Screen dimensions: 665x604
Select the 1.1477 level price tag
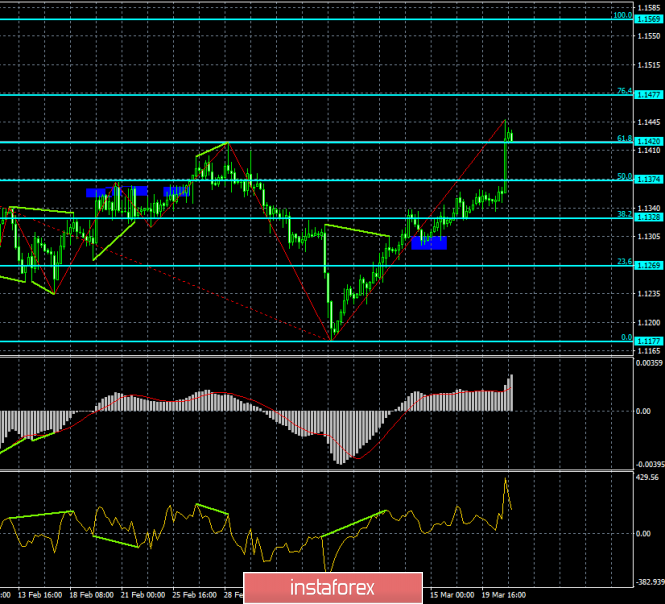pos(649,95)
